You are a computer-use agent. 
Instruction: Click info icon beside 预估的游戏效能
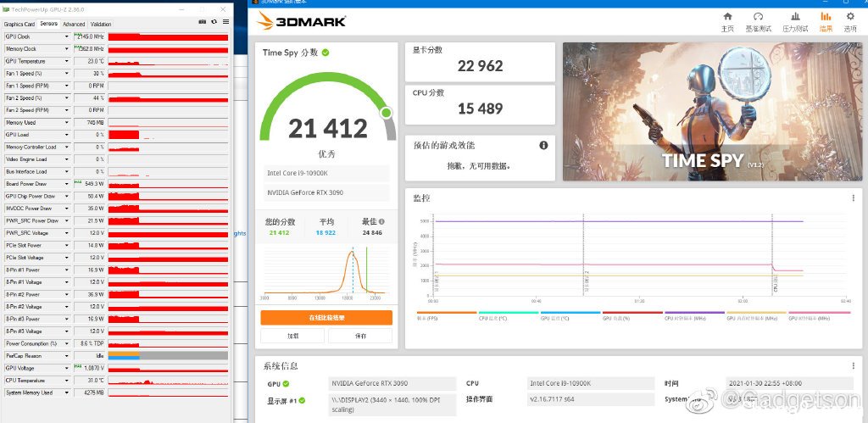(543, 145)
